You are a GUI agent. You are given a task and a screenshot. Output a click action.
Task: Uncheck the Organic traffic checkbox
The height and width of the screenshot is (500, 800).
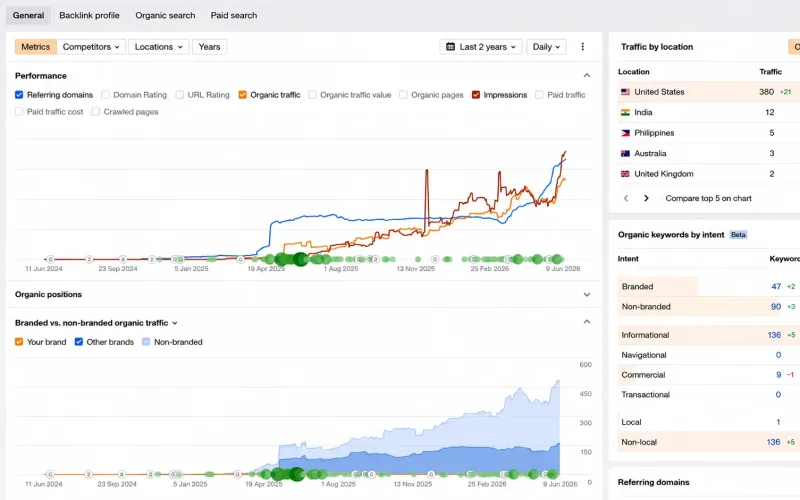[242, 94]
